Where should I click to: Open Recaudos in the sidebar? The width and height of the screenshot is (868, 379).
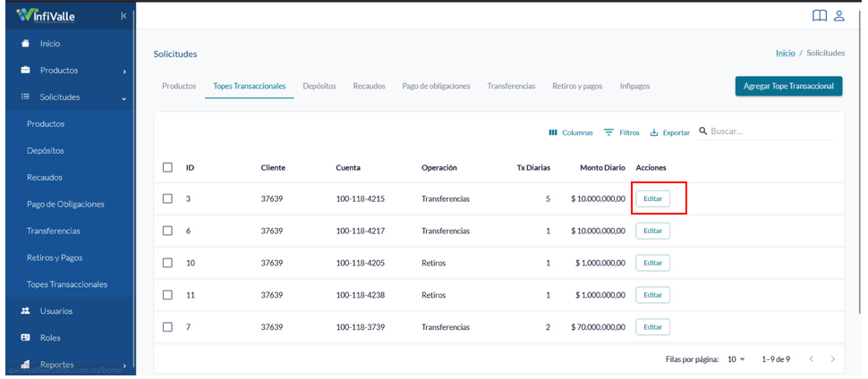click(x=44, y=178)
